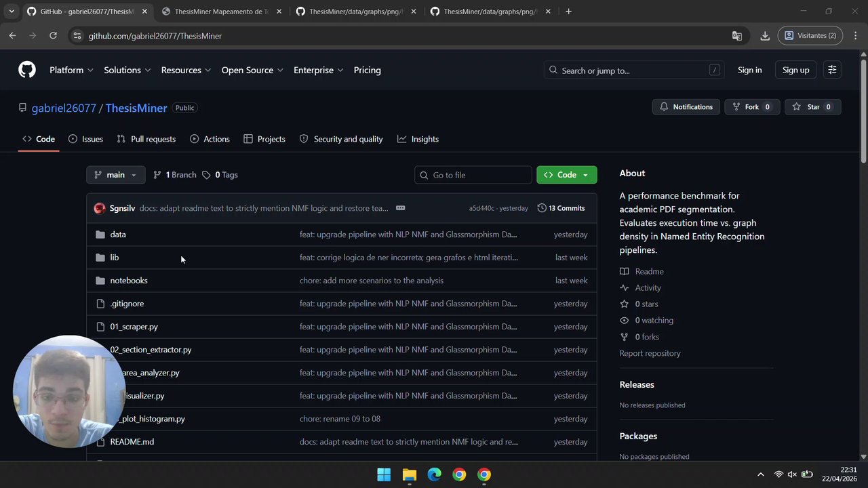Click the Sign up button
Image resolution: width=868 pixels, height=488 pixels.
pos(795,70)
